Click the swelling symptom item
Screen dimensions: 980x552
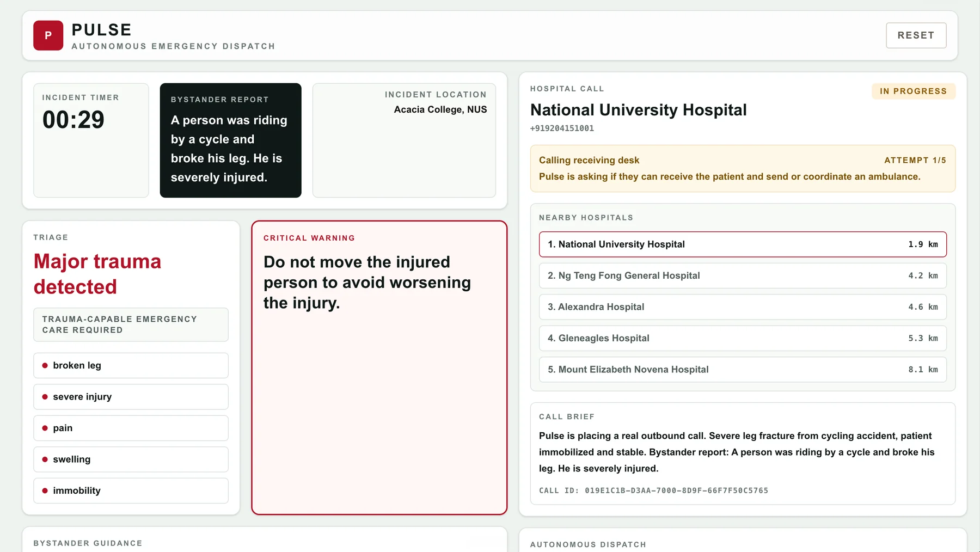[131, 459]
